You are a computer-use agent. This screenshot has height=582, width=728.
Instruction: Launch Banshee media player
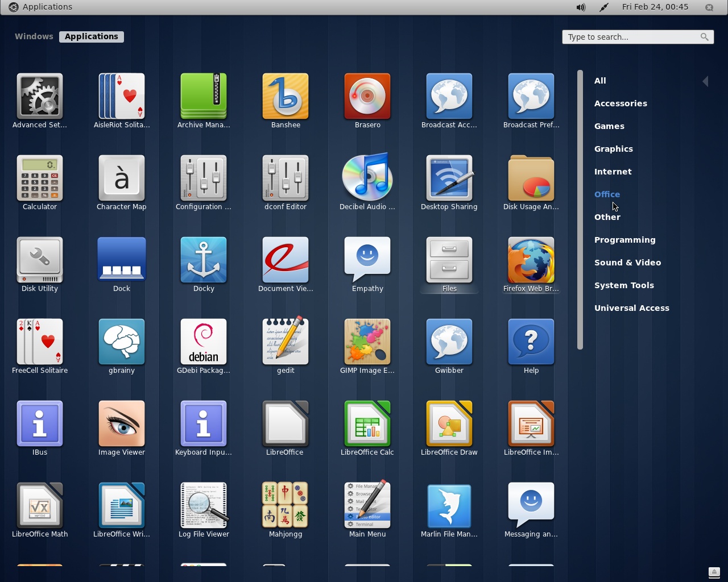coord(286,101)
